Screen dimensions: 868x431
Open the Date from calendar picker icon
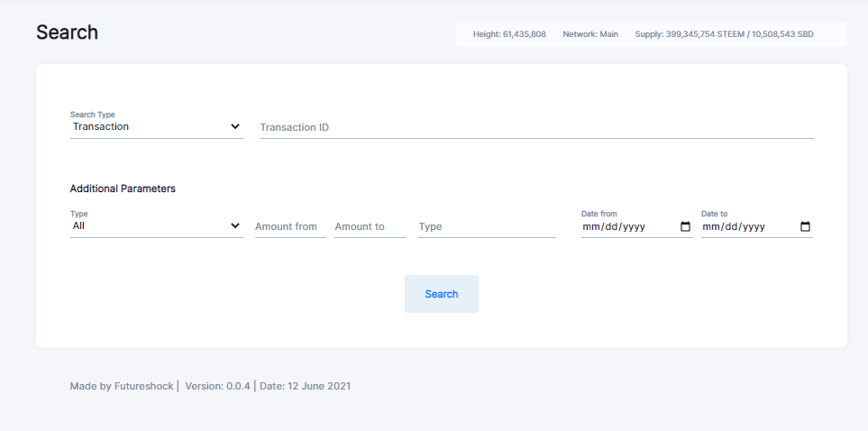(685, 226)
